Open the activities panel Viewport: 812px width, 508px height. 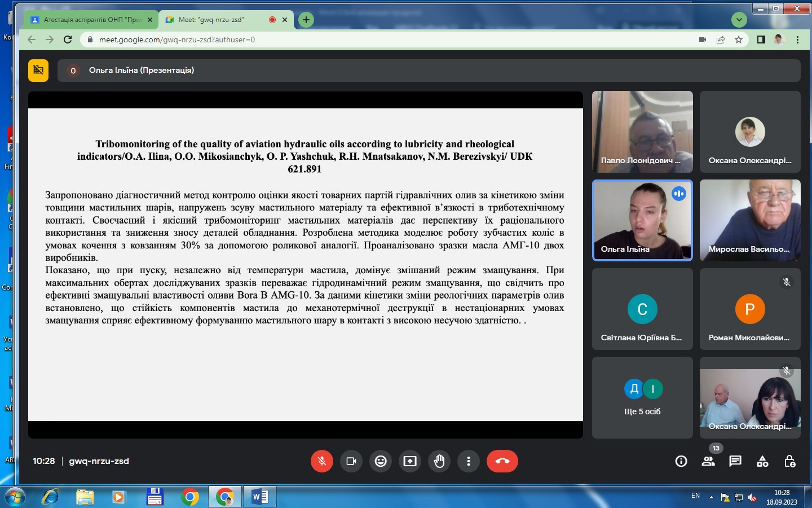click(x=762, y=461)
